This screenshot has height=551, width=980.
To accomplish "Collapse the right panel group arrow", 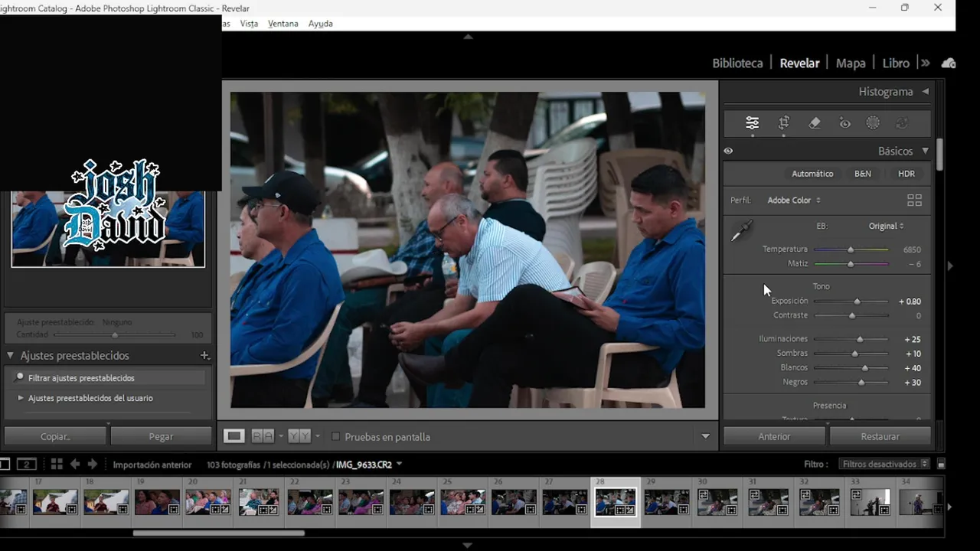I will click(x=950, y=266).
